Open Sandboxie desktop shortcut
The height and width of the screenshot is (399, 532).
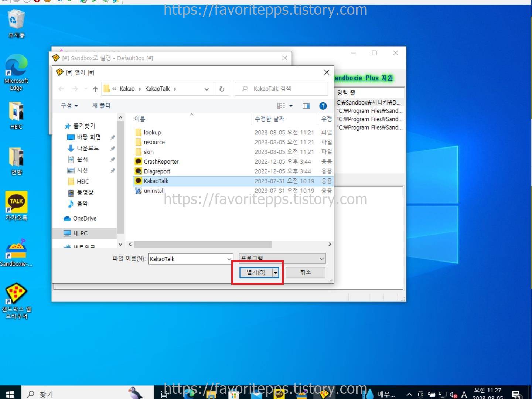[16, 252]
